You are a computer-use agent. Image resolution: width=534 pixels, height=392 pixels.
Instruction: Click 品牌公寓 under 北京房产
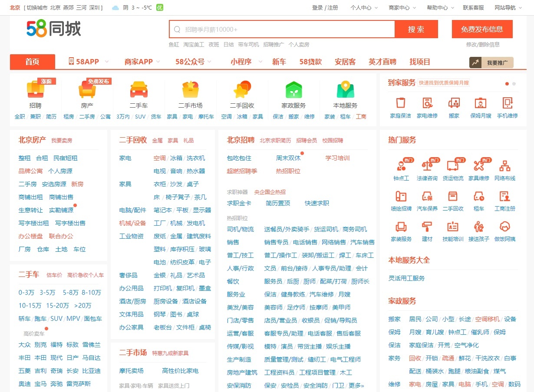(x=30, y=171)
